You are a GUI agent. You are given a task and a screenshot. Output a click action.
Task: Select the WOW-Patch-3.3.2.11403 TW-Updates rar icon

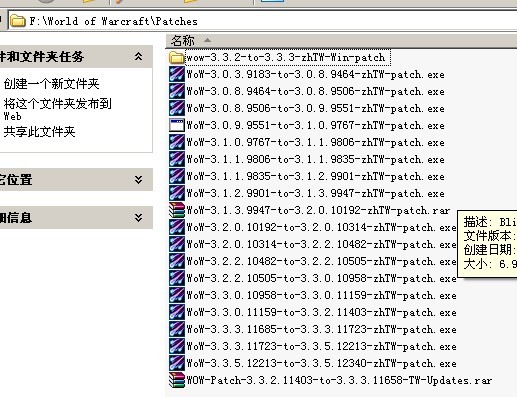(177, 380)
